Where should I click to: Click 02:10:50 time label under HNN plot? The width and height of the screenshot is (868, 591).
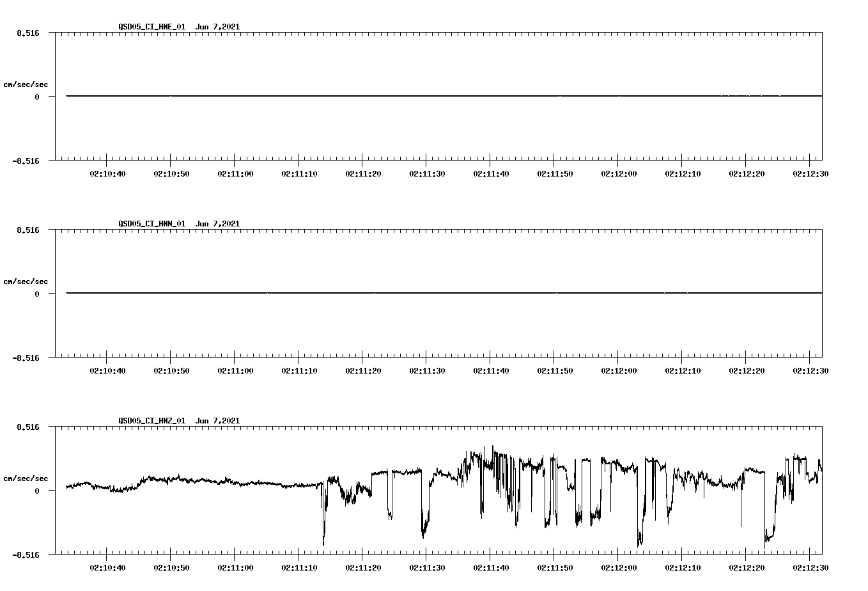171,370
